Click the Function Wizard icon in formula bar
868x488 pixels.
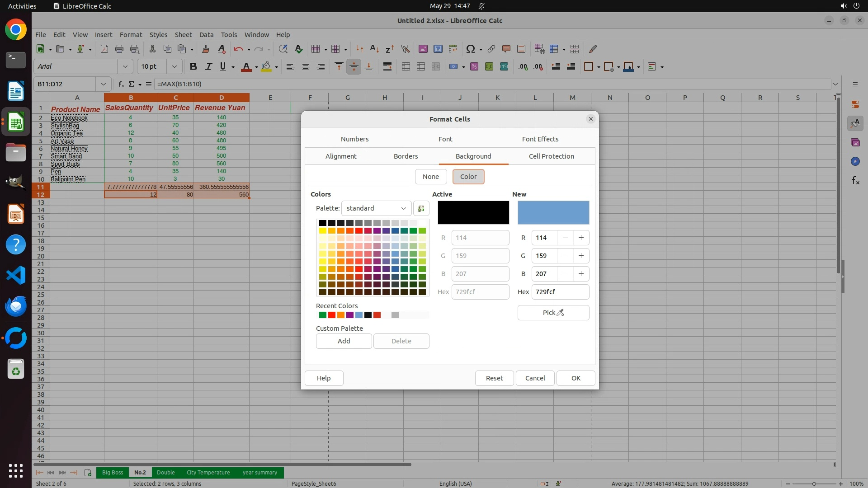coord(121,84)
